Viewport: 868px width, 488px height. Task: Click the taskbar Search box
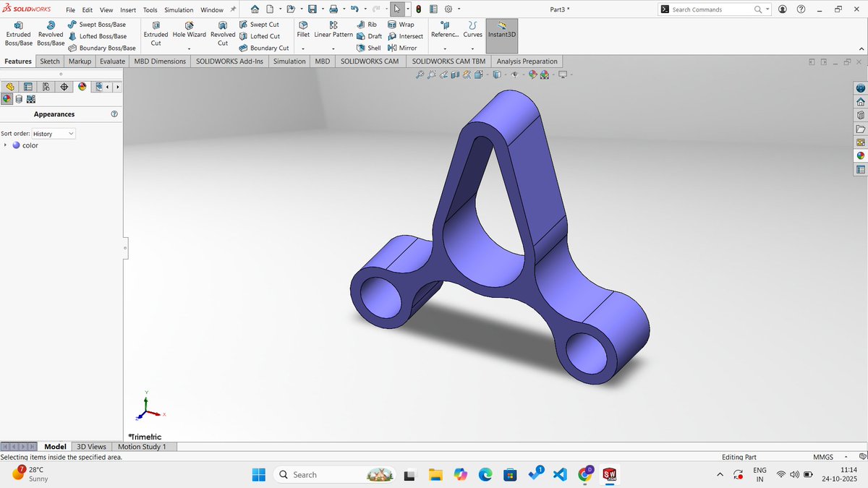[x=335, y=474]
